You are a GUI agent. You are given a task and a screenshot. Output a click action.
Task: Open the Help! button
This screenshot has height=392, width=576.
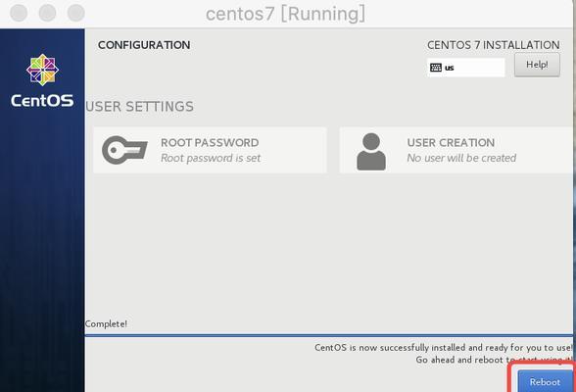pos(537,65)
